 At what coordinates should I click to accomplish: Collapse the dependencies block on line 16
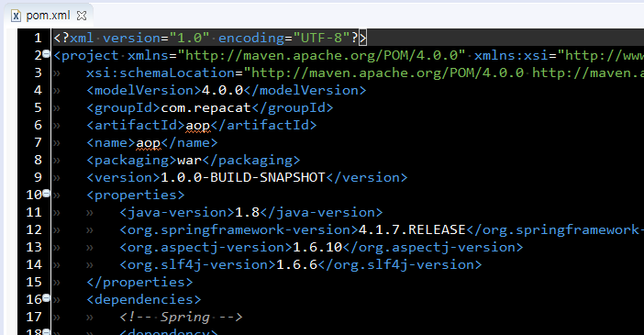[47, 297]
